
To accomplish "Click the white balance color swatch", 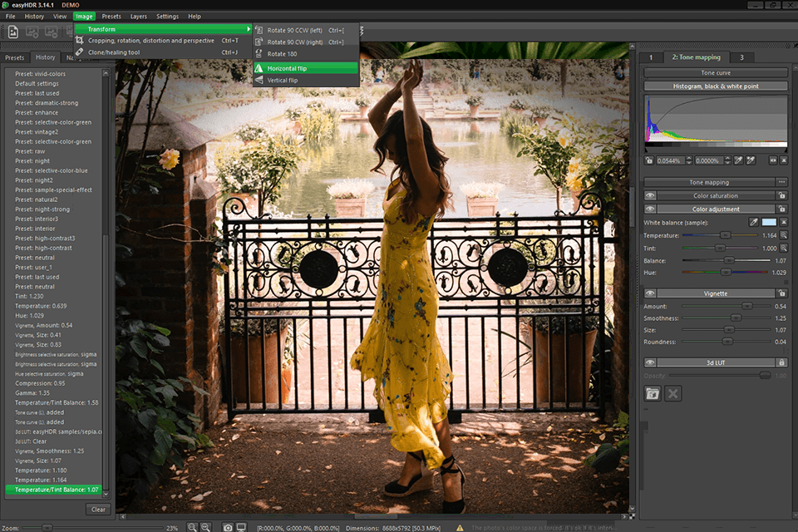I will point(769,222).
